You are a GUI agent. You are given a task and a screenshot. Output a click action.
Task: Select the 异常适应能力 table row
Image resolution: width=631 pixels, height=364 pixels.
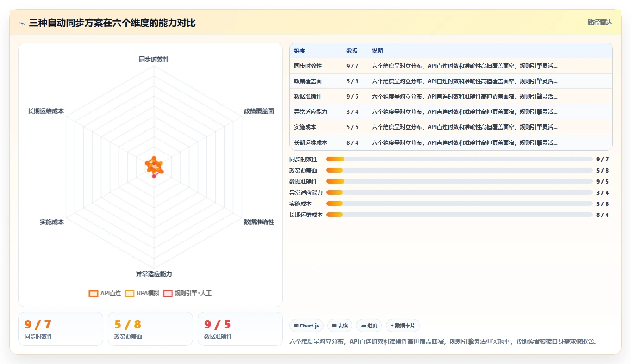[x=451, y=111]
